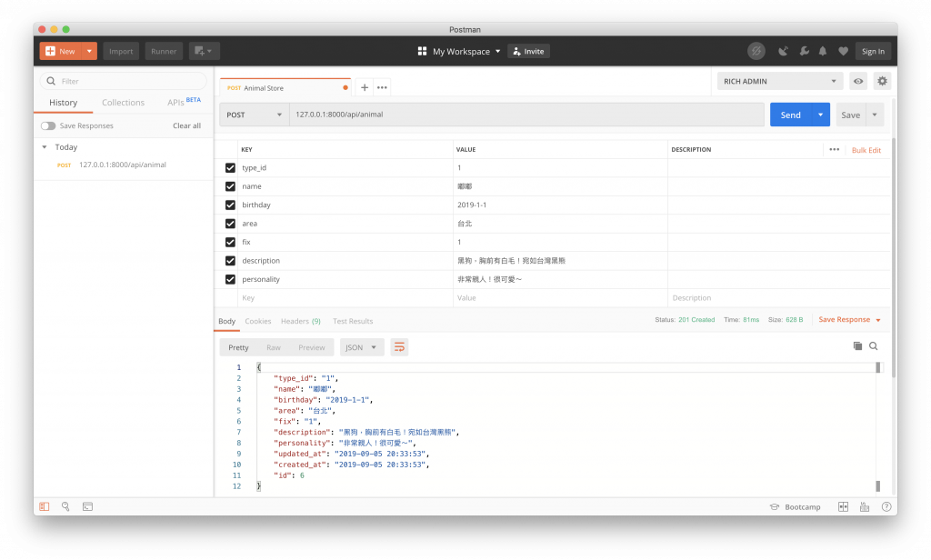This screenshot has width=931, height=560.
Task: Uncheck the birthday parameter checkbox
Action: [x=230, y=205]
